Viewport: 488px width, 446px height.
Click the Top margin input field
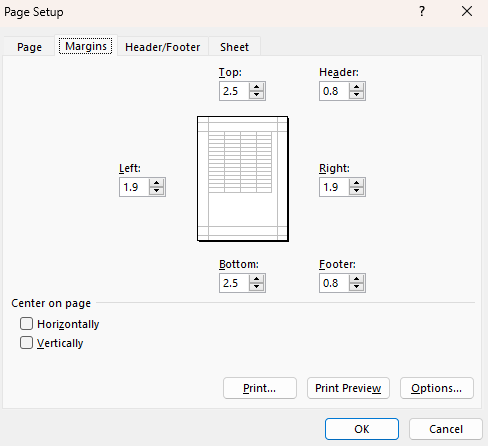tap(234, 91)
